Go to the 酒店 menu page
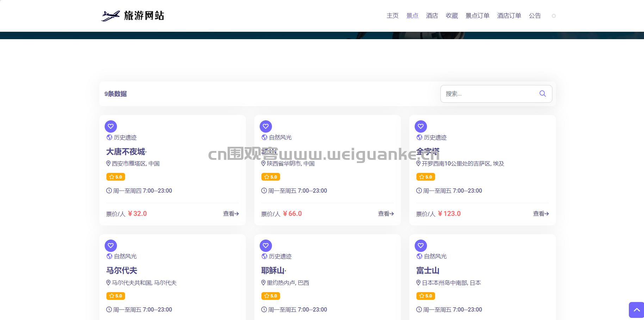The height and width of the screenshot is (320, 644). [x=432, y=16]
